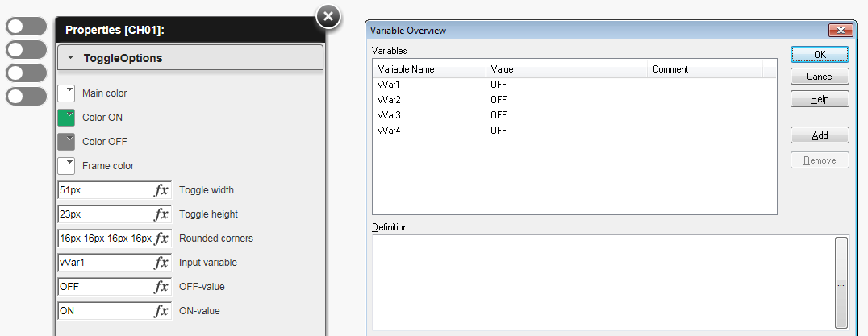Open expression editor for Input variable
This screenshot has height=336, width=868.
(161, 263)
